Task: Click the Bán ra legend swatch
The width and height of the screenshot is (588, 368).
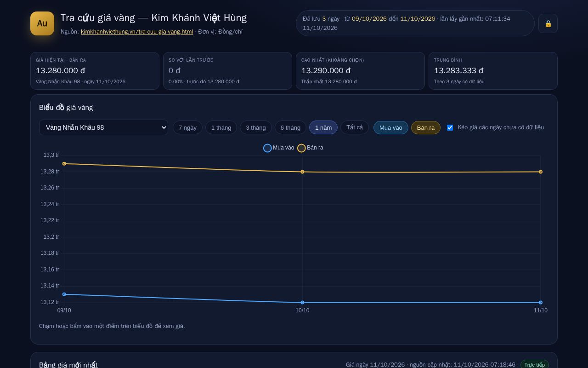Action: [x=301, y=148]
